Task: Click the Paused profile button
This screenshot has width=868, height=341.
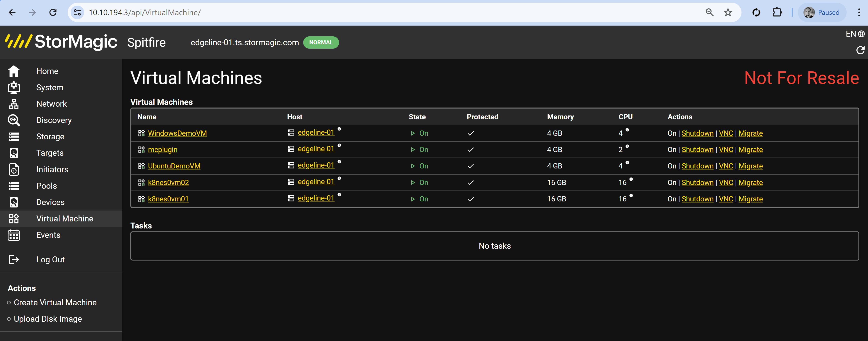Action: click(822, 13)
